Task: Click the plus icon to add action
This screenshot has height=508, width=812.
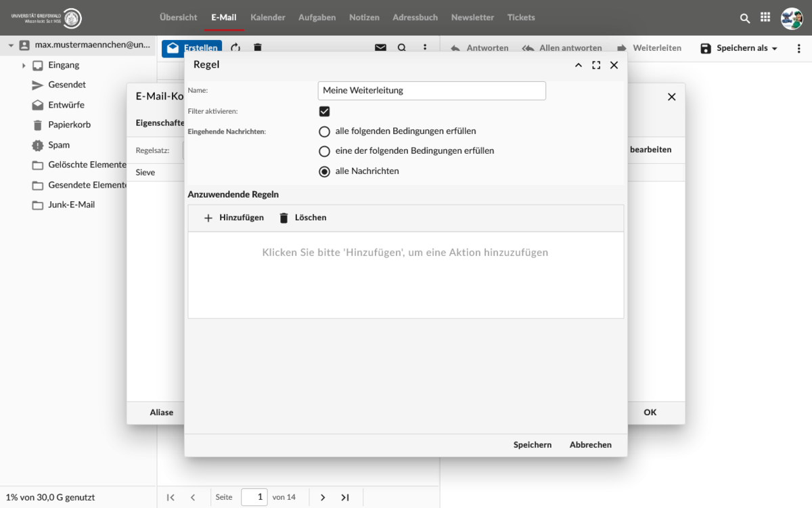Action: pyautogui.click(x=208, y=218)
